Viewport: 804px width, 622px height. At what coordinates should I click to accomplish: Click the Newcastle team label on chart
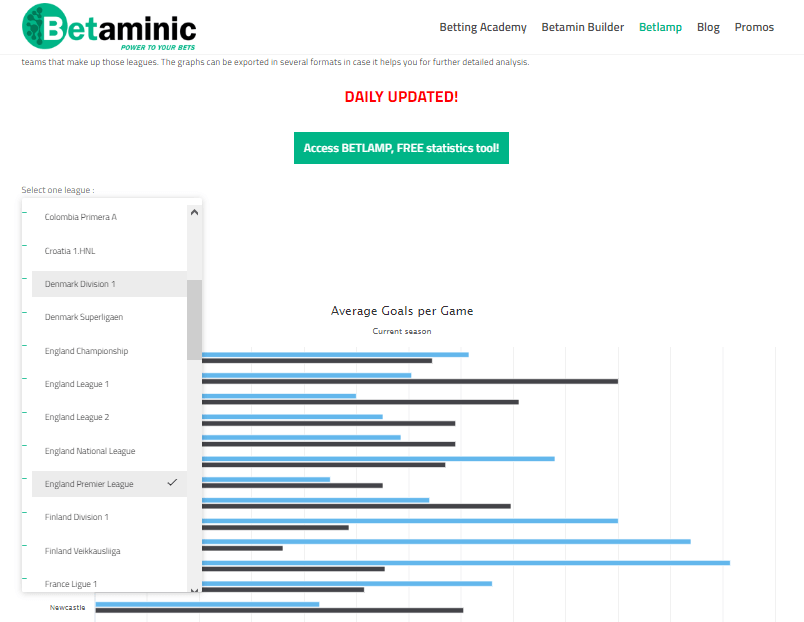(x=68, y=608)
